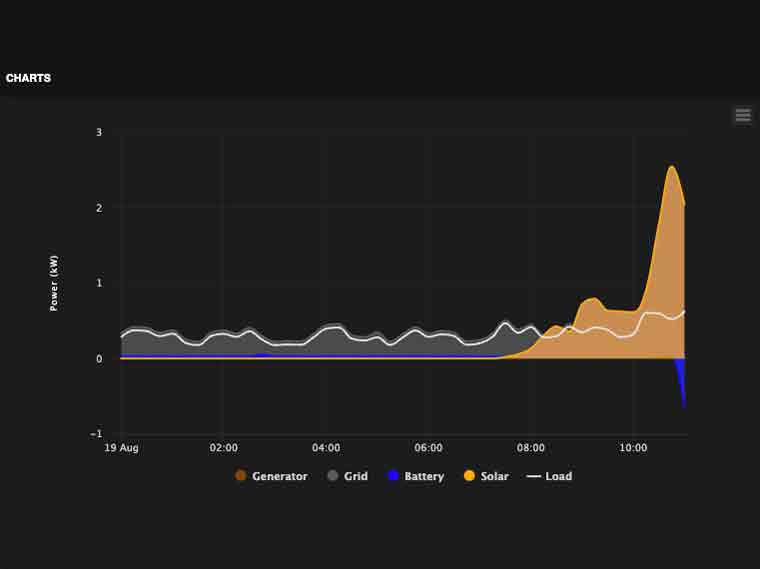Click the Power (kW) y-axis title

click(54, 283)
